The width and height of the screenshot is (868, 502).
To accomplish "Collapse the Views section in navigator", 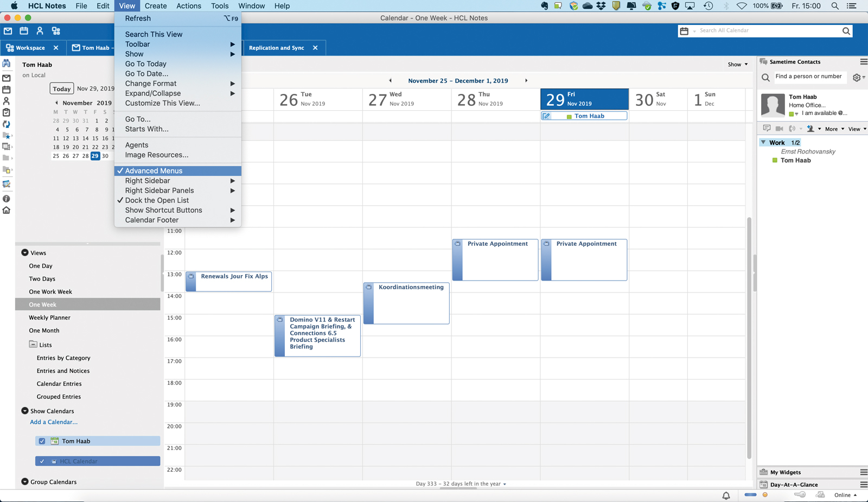I will click(x=25, y=252).
